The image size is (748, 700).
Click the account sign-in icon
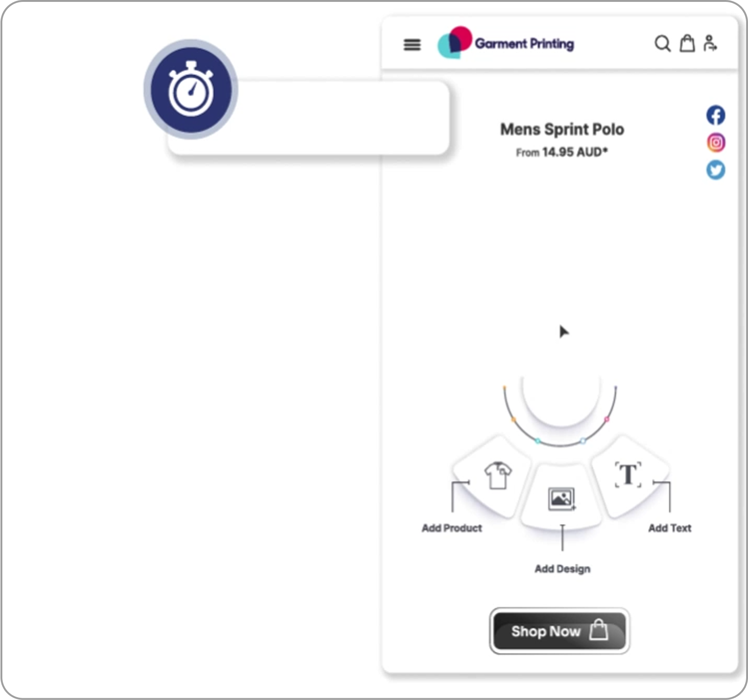[x=710, y=43]
